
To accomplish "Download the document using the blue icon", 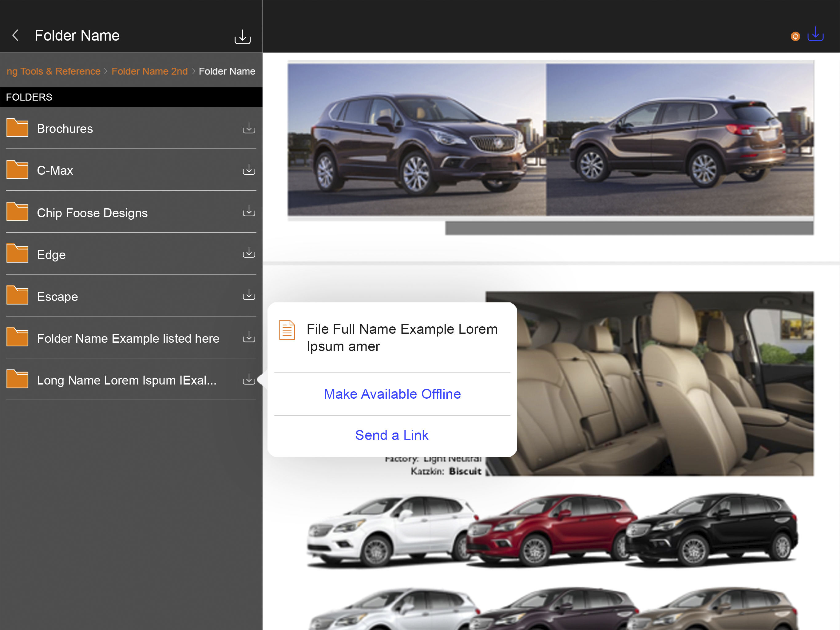I will click(x=815, y=34).
